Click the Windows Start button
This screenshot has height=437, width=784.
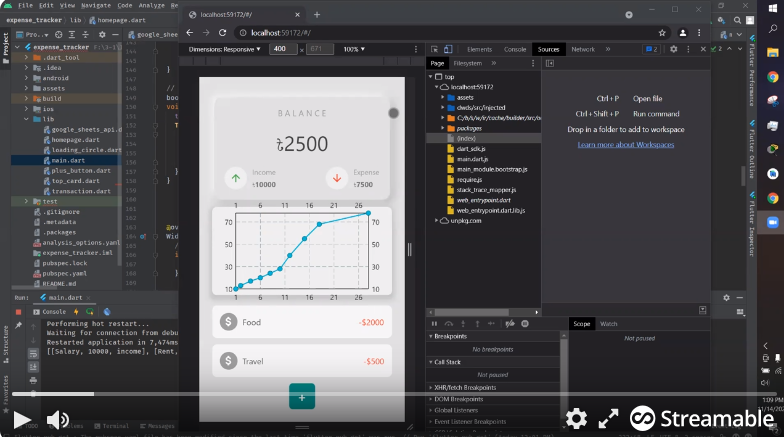773,7
